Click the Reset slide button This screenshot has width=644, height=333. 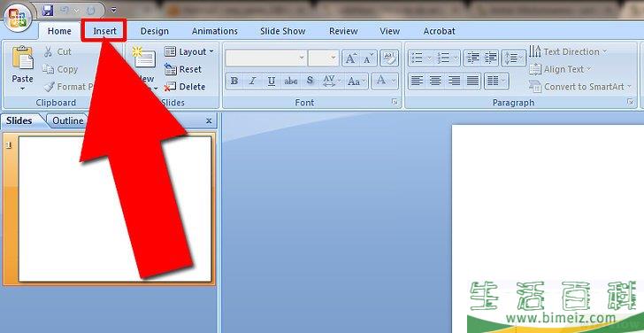[183, 69]
